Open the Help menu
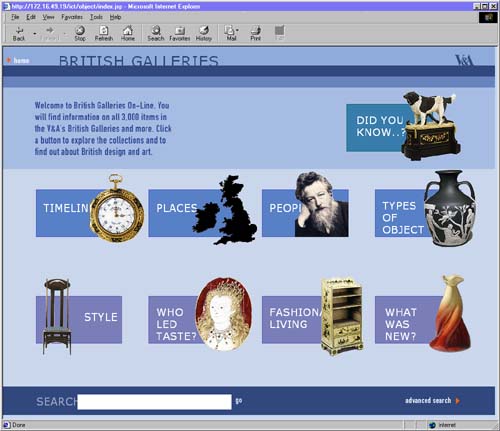500x431 pixels. click(115, 17)
